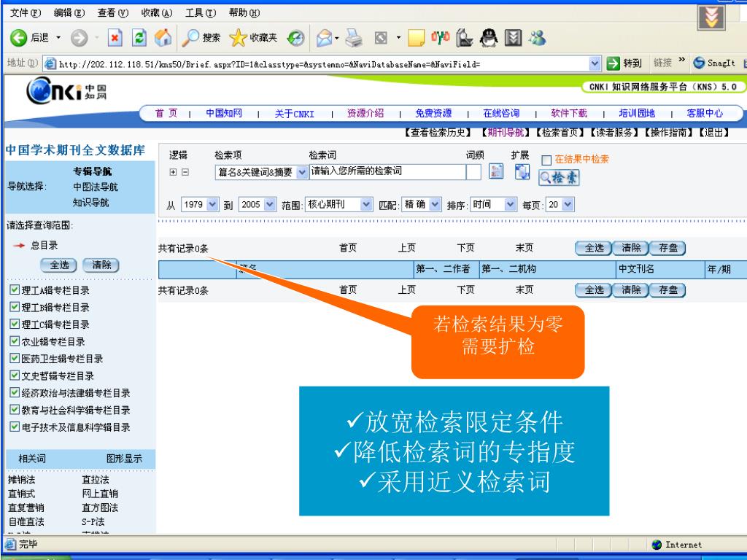The height and width of the screenshot is (560, 747).
Task: Click the Messenger people toolbar icon
Action: point(538,38)
